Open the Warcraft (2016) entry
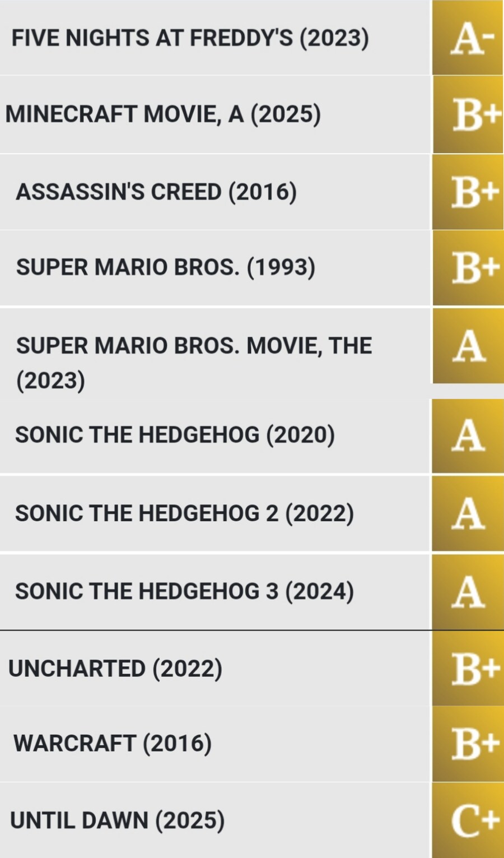 pos(113,744)
